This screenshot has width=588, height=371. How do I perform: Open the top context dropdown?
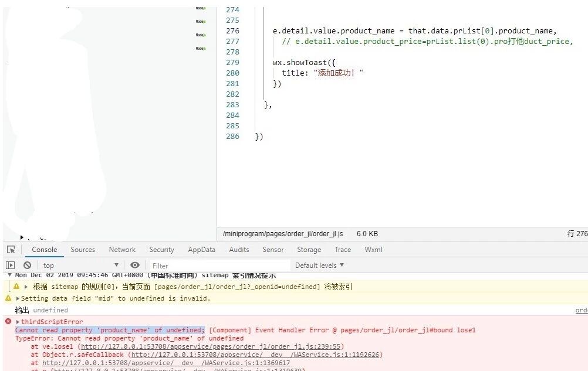(80, 266)
